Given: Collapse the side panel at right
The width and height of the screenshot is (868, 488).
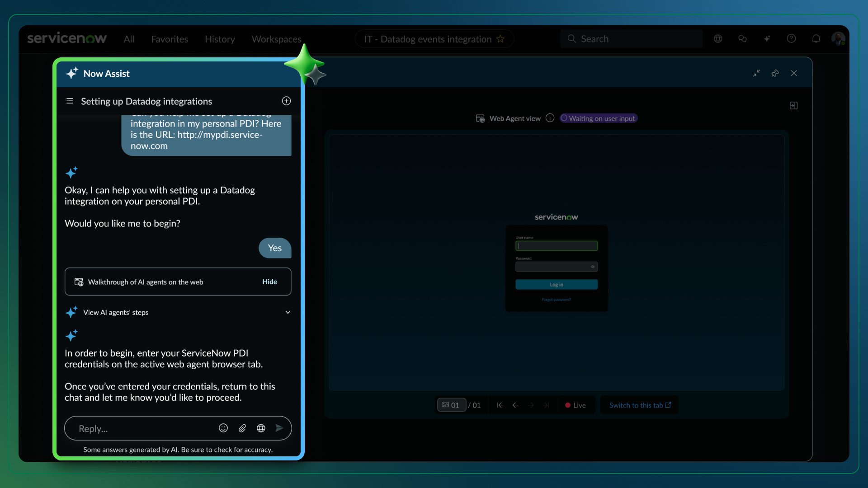Looking at the screenshot, I should (793, 105).
